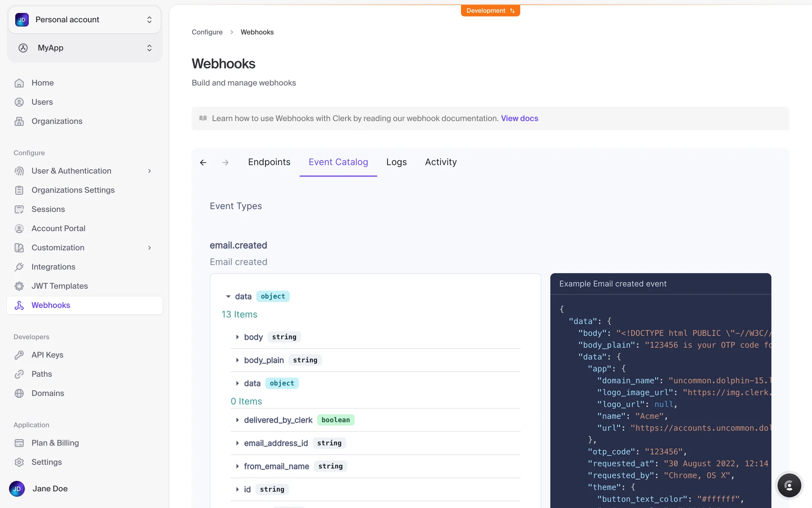
Task: Open the MyApp application dropdown
Action: click(x=84, y=48)
